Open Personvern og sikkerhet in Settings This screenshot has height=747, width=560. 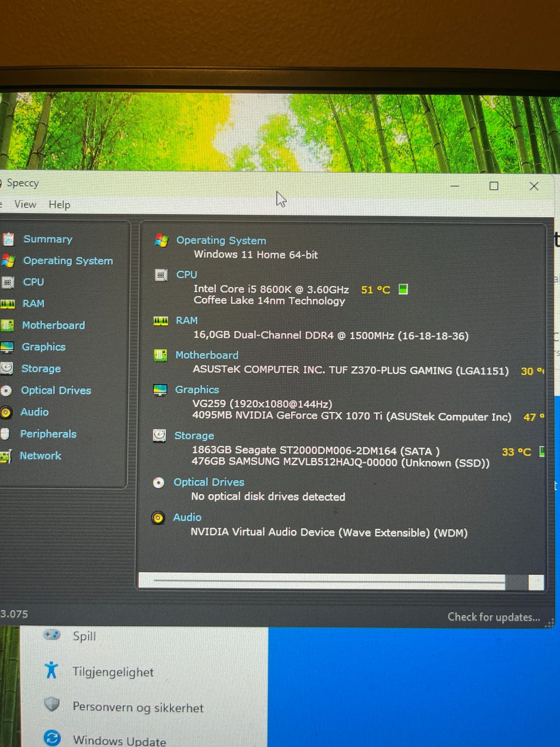click(138, 707)
